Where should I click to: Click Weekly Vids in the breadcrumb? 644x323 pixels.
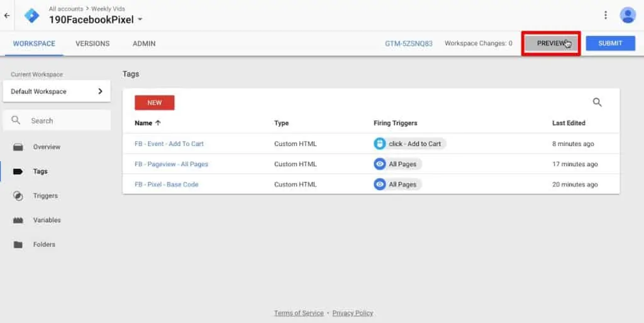coord(108,9)
